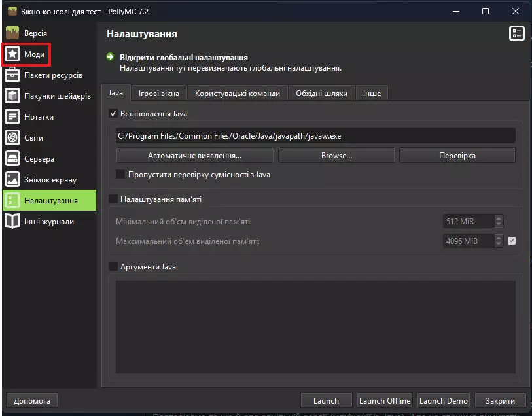Toggle the Встановлення Java checkbox
This screenshot has width=532, height=416.
coord(113,114)
